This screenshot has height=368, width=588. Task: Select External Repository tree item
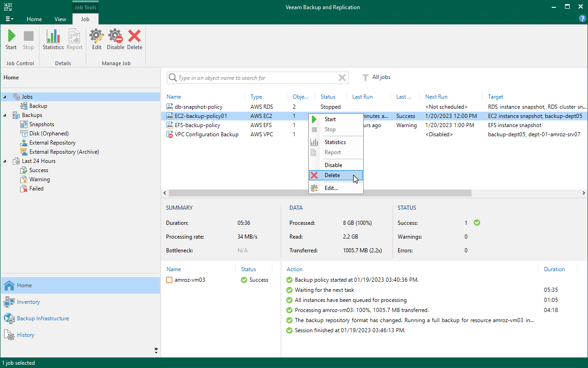52,143
